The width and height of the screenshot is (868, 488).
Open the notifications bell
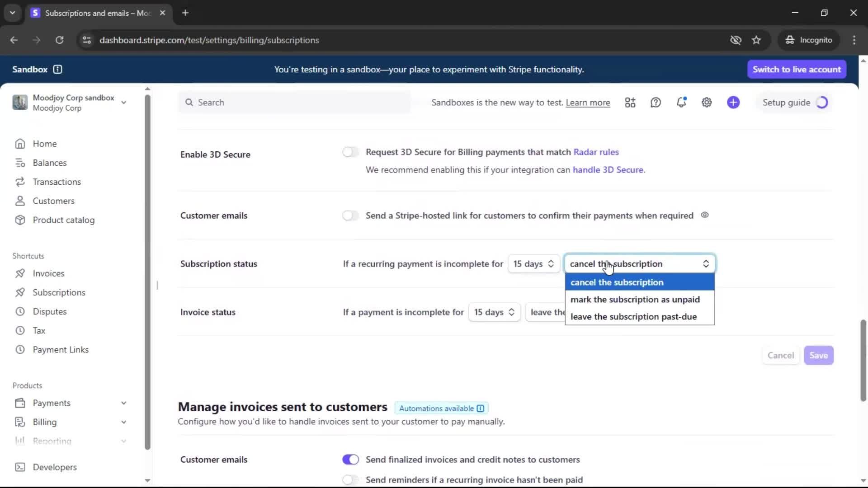(681, 103)
